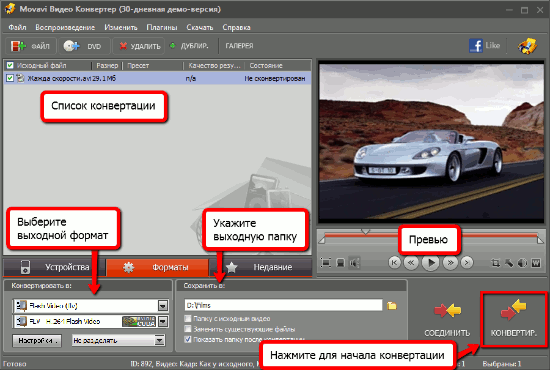550x370 pixels.
Task: Click the car video preview image
Action: (x=431, y=141)
